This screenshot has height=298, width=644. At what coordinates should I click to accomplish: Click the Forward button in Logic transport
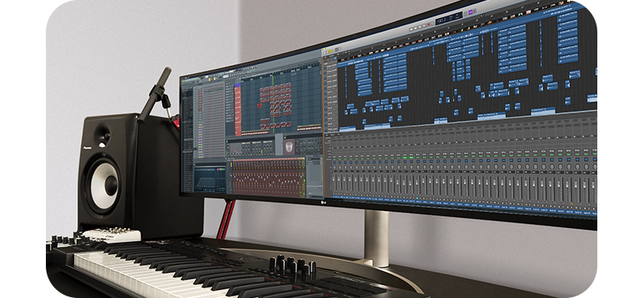point(415,28)
